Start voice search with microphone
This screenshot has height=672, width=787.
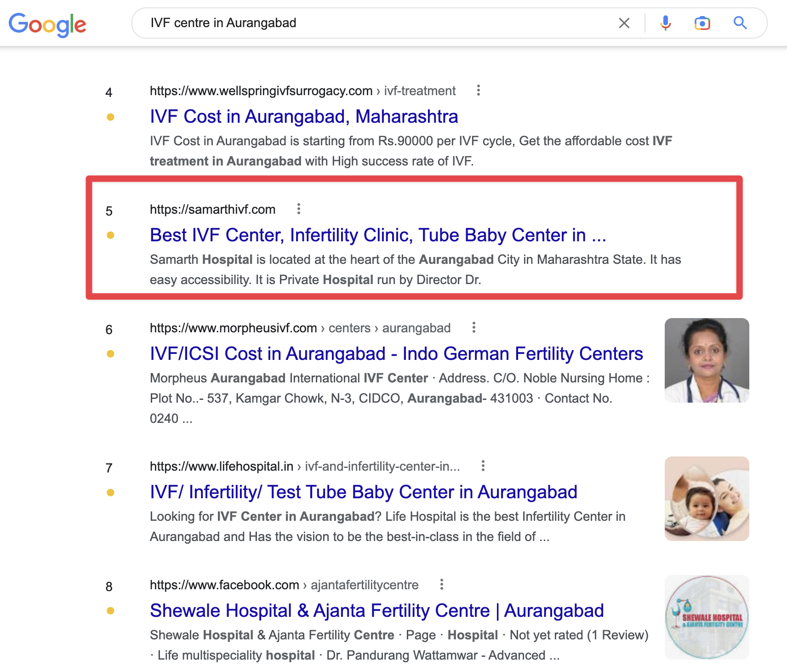click(x=665, y=23)
